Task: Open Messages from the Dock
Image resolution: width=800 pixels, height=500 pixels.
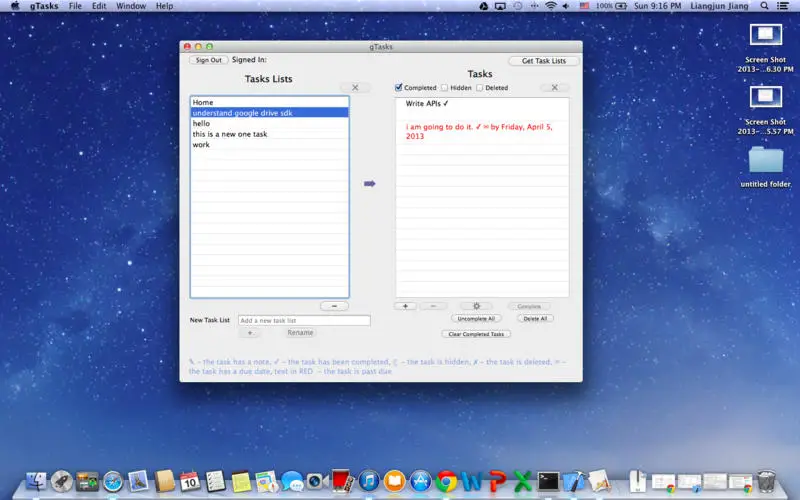Action: (x=292, y=481)
